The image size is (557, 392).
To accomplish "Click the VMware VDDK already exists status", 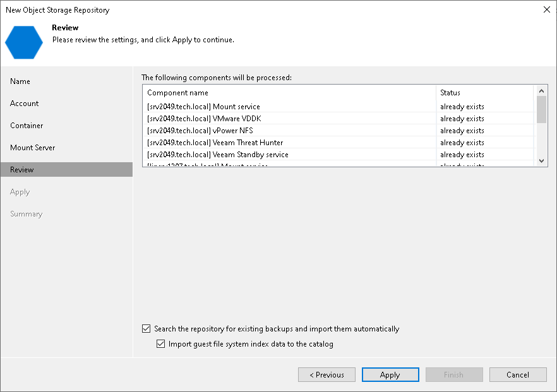I will tap(462, 119).
